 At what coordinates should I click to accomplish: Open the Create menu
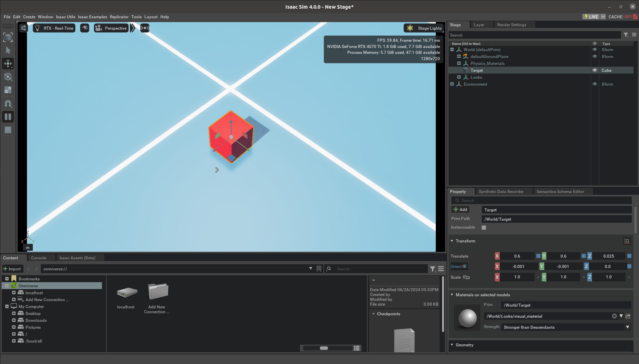click(29, 17)
